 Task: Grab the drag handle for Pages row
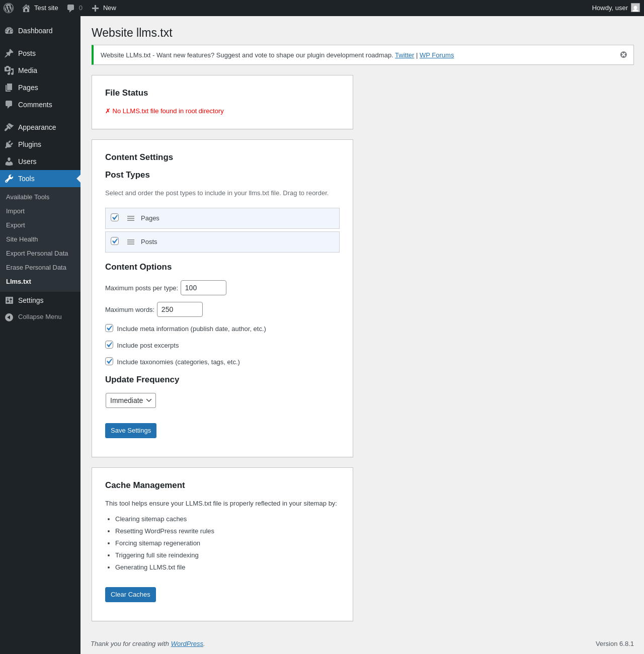click(x=131, y=218)
